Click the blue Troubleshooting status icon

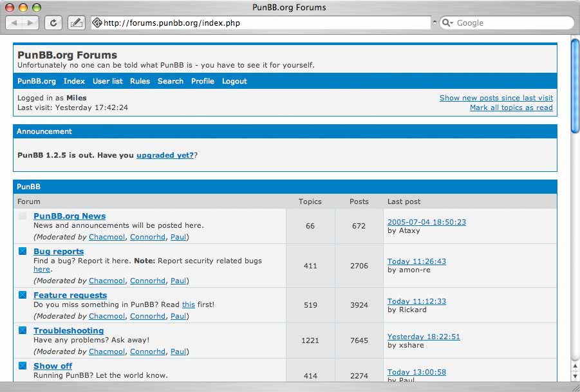click(x=23, y=331)
